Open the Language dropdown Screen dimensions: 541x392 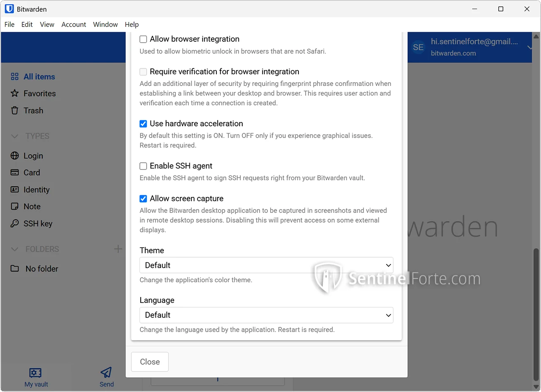(266, 315)
